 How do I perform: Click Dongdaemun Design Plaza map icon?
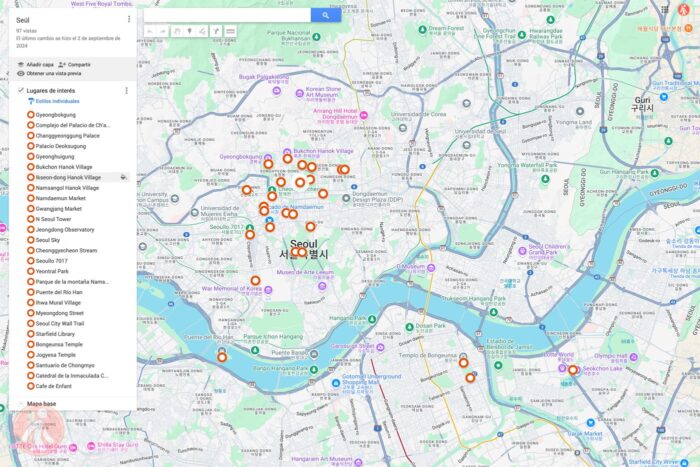pos(346,198)
